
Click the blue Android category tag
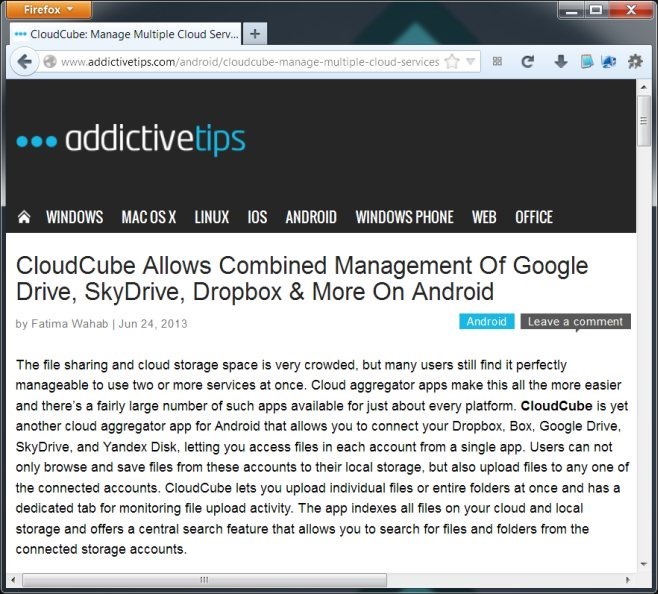pyautogui.click(x=487, y=322)
